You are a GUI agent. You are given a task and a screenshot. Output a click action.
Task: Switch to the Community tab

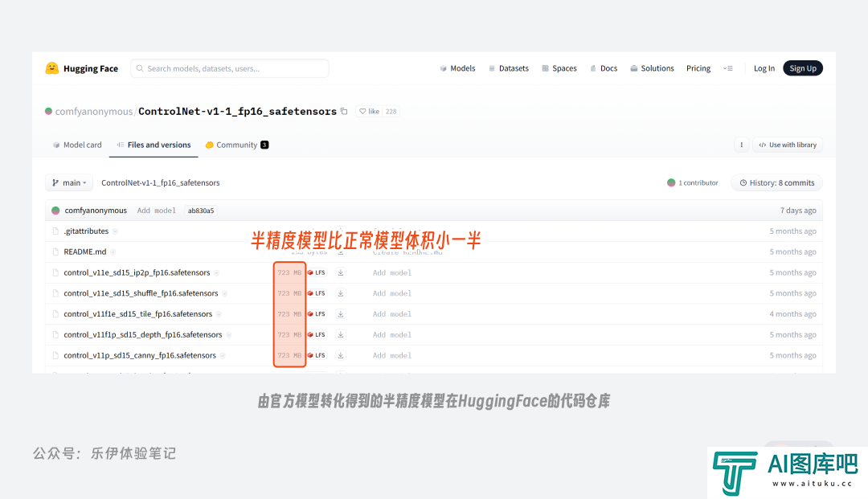click(x=236, y=145)
